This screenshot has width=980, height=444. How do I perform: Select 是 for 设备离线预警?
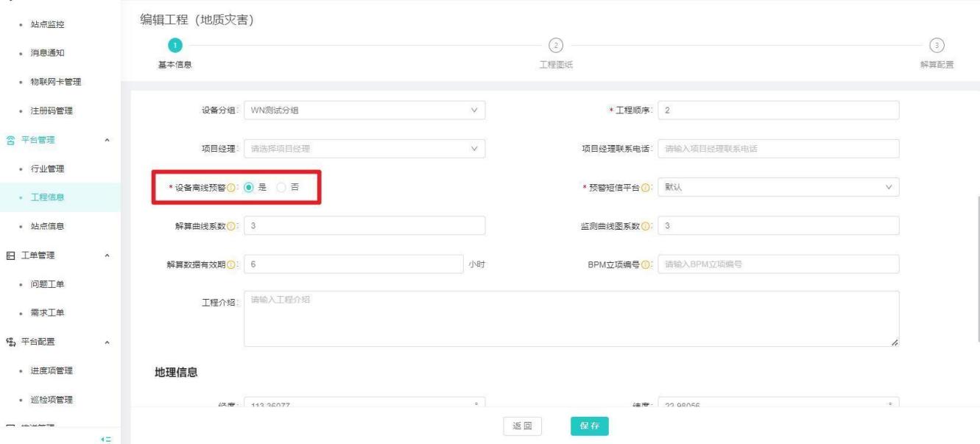coord(249,188)
